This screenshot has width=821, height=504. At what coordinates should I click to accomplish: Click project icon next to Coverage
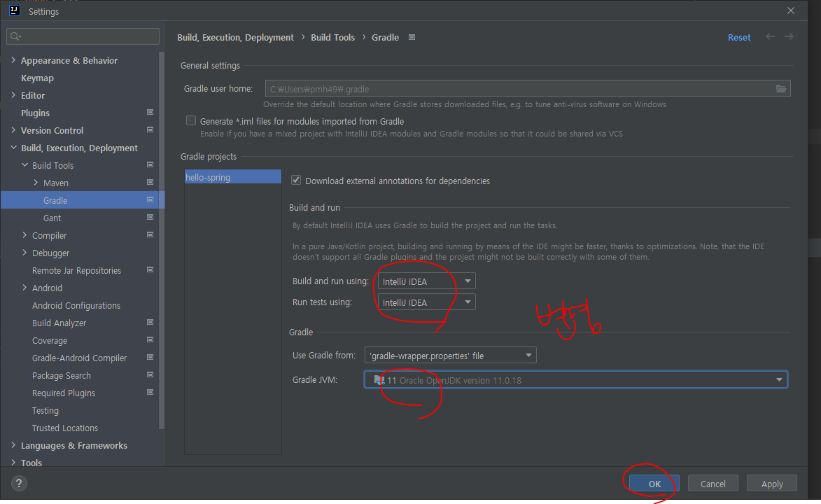150,340
